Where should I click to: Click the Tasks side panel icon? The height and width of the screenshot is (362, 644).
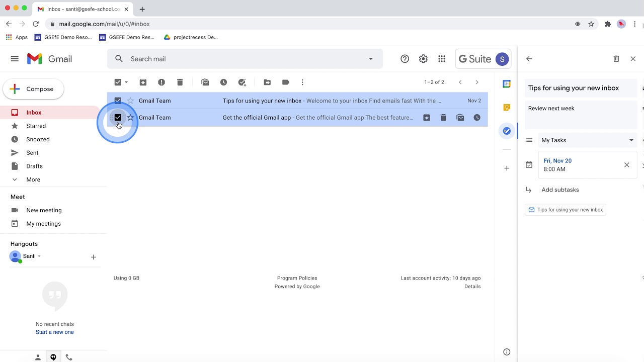click(507, 131)
